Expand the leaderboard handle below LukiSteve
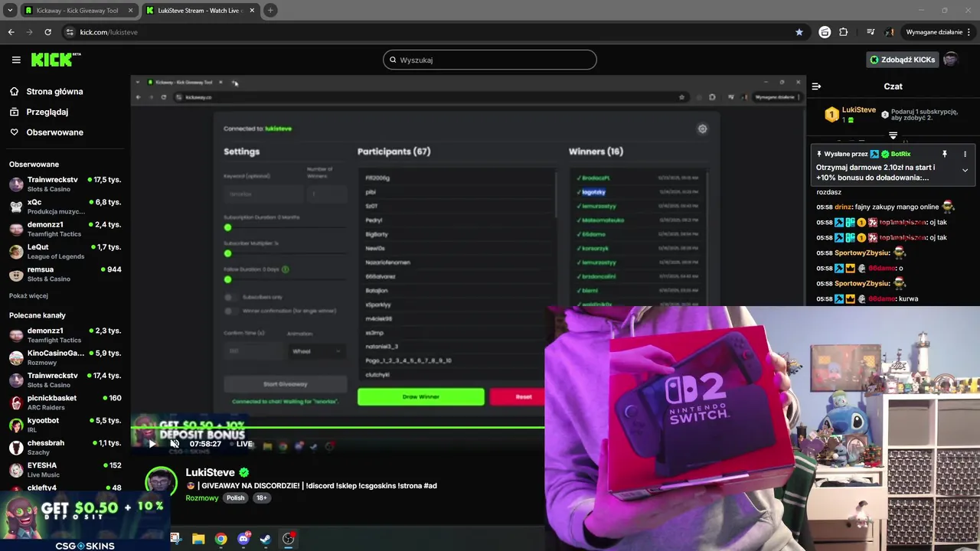The image size is (980, 551). click(x=893, y=135)
